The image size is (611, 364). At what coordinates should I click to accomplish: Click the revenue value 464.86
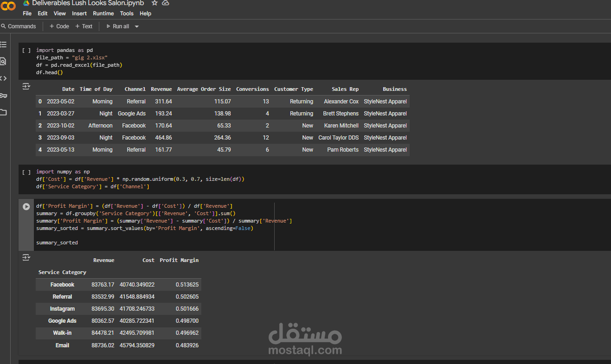point(163,138)
